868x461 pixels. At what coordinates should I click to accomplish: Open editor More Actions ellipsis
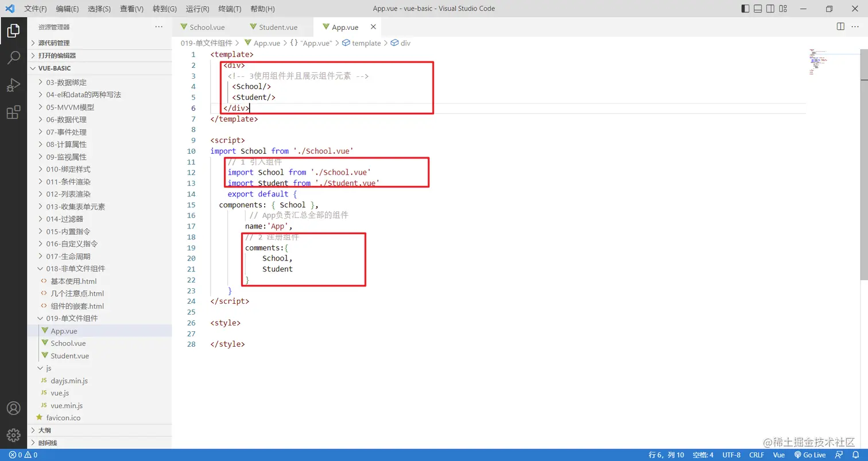855,27
